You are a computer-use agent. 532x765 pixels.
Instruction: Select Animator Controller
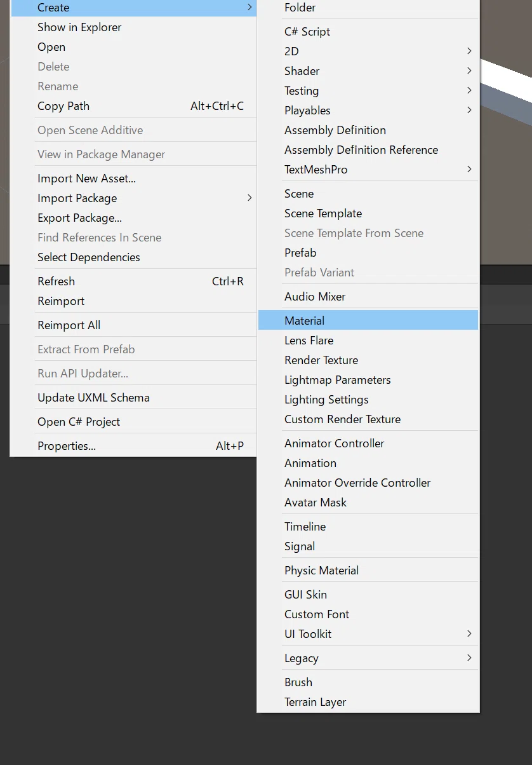(368, 443)
